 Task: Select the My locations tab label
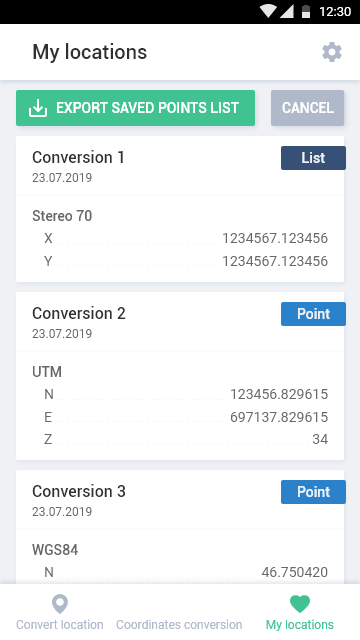[x=300, y=624]
